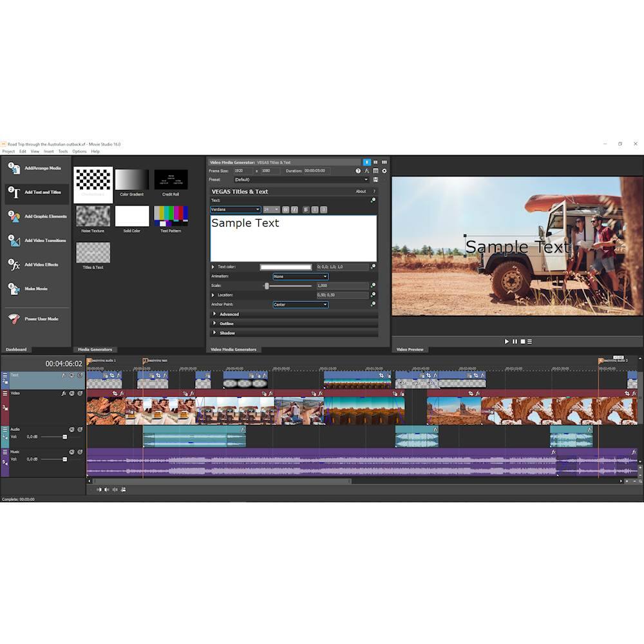This screenshot has height=644, width=644.
Task: Click the gear settings icon in the generator panel
Action: point(384,171)
